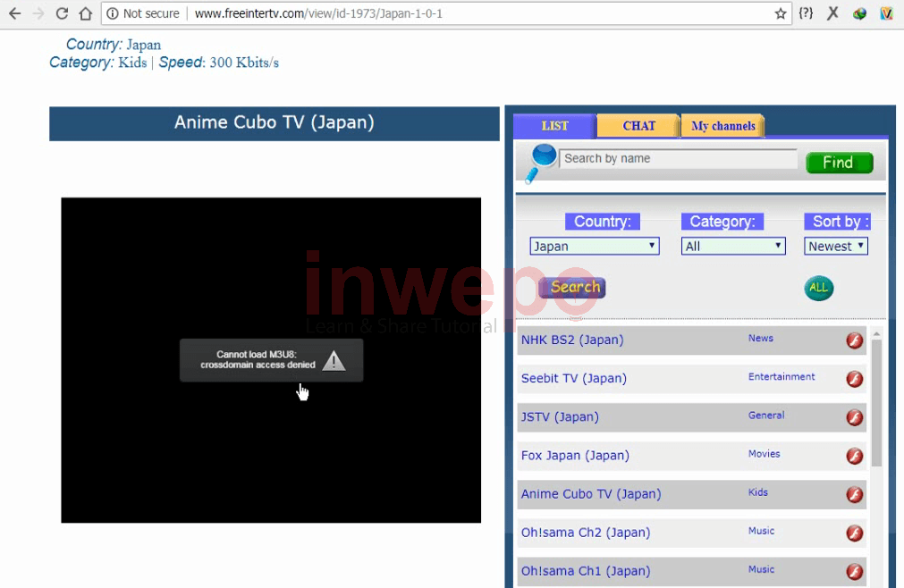Click the green Find button
Screen dimensions: 904x588
tap(840, 163)
